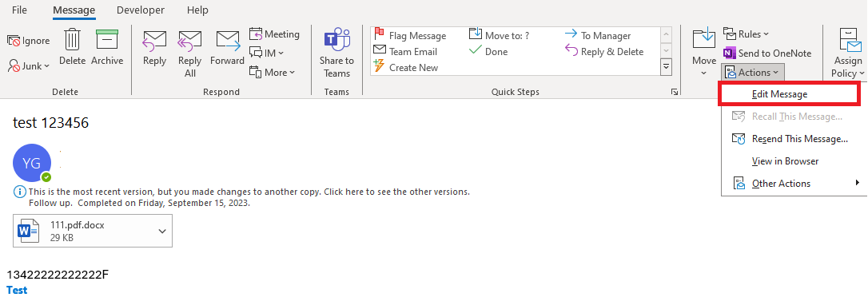Click the blue Test link in body
Image resolution: width=868 pixels, height=305 pixels.
pos(17,290)
